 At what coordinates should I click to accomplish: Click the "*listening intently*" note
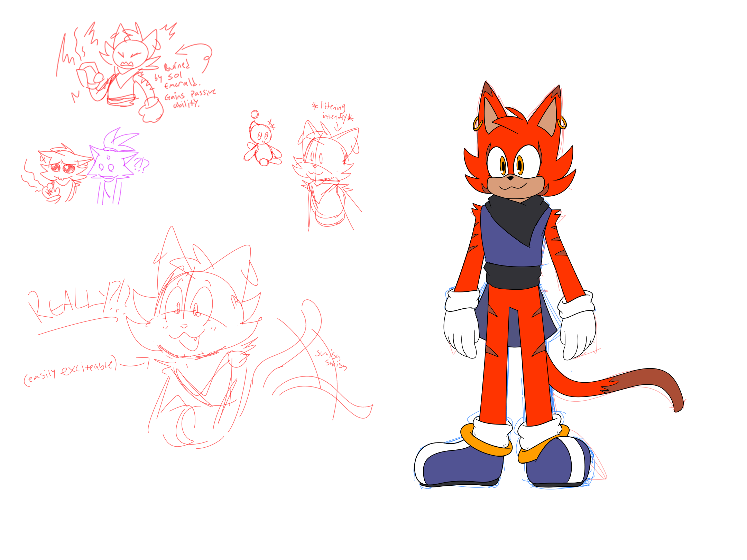(333, 111)
